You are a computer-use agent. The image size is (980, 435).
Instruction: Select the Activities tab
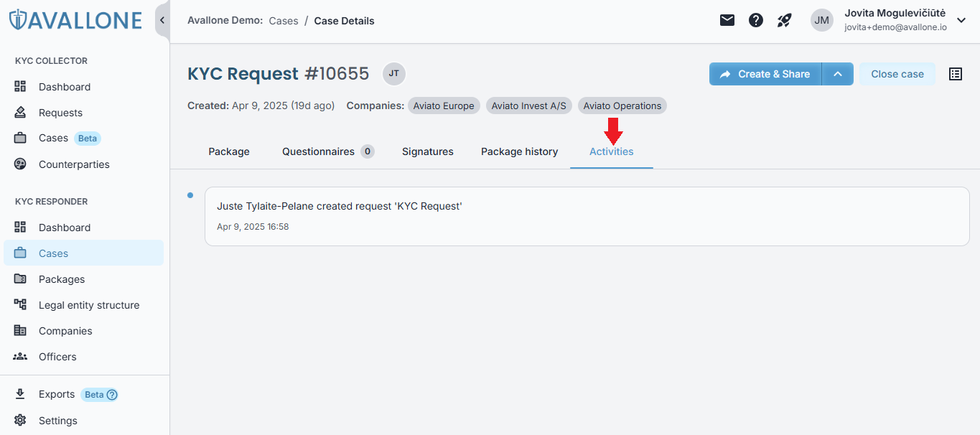click(612, 151)
